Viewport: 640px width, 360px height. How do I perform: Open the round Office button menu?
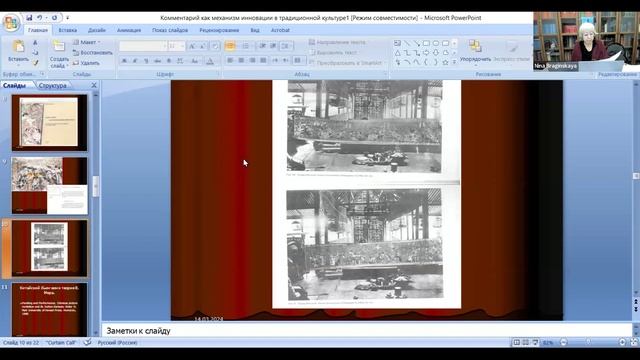coord(11,22)
